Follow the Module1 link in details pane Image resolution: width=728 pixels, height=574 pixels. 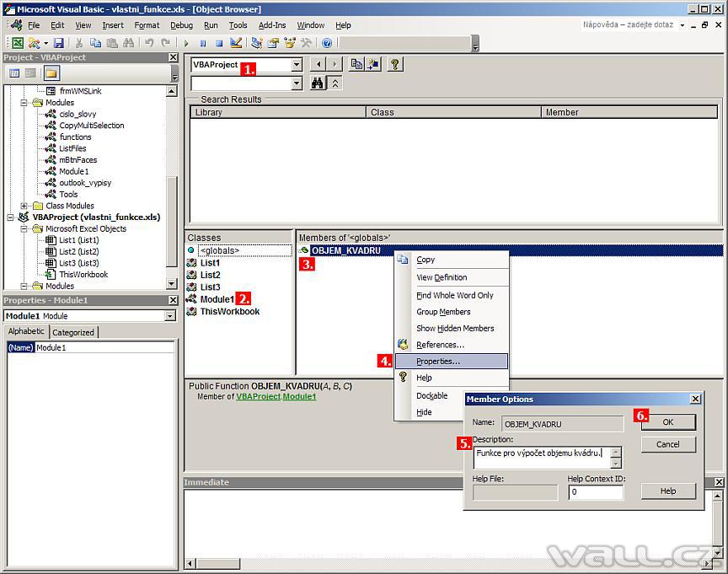[x=299, y=397]
